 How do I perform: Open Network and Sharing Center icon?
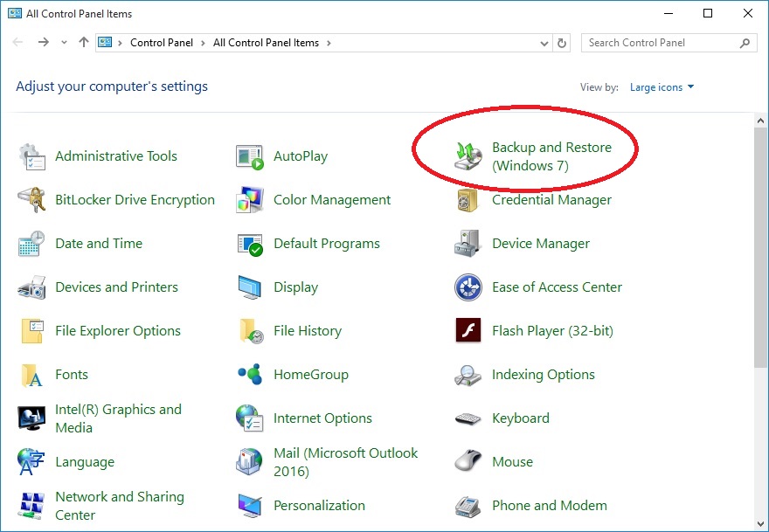31,506
